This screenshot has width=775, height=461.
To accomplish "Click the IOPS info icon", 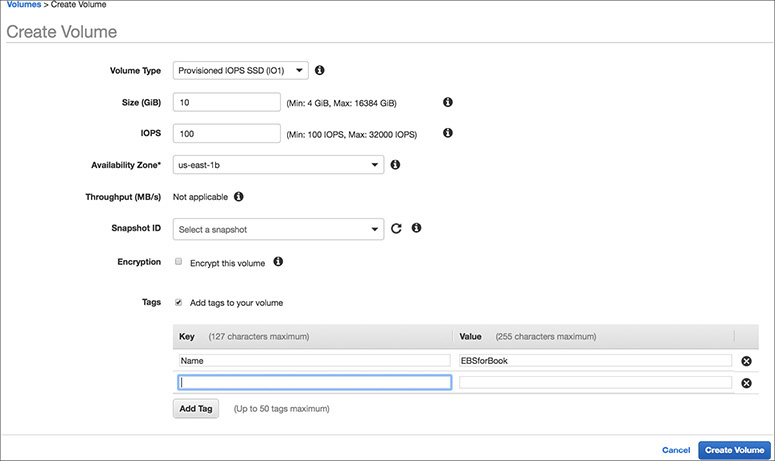I will click(x=448, y=133).
